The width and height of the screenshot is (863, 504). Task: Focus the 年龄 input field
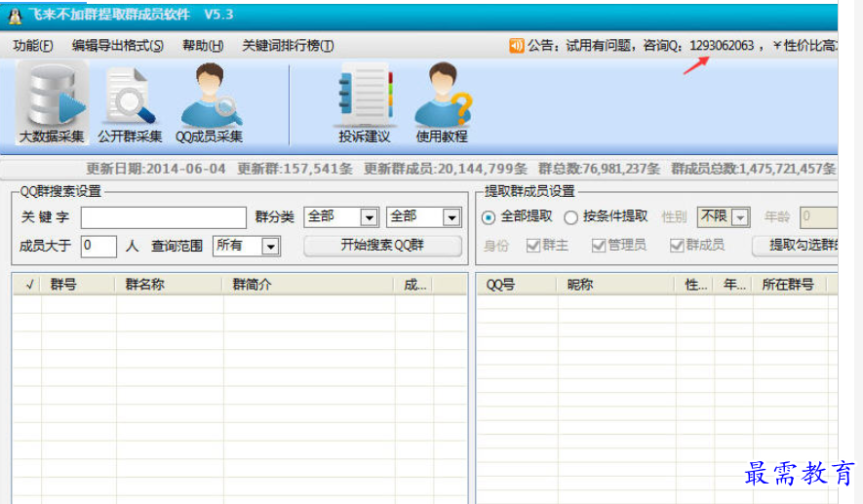[819, 217]
